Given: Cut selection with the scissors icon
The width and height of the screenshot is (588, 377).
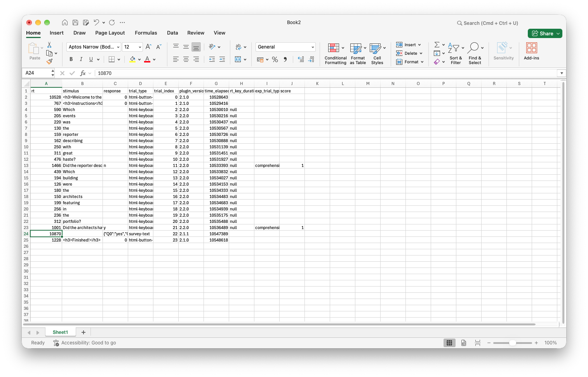Looking at the screenshot, I should (49, 45).
